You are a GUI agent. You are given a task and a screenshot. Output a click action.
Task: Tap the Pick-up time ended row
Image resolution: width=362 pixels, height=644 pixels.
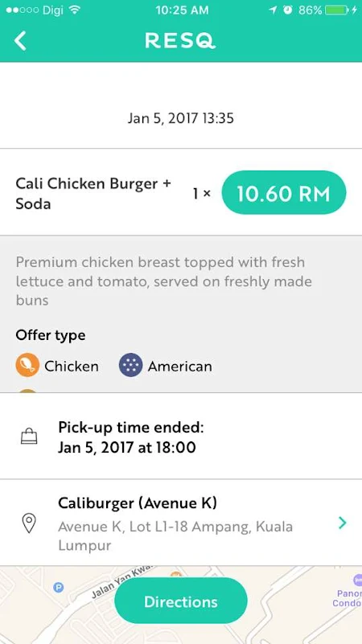point(181,437)
